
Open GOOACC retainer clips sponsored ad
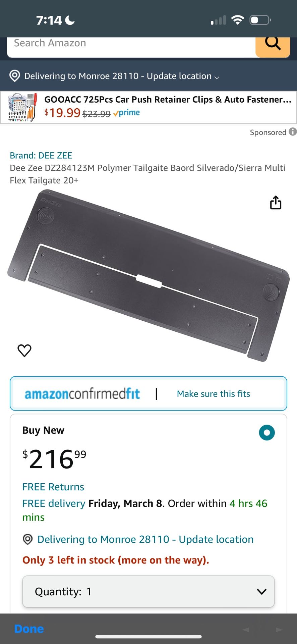click(148, 107)
